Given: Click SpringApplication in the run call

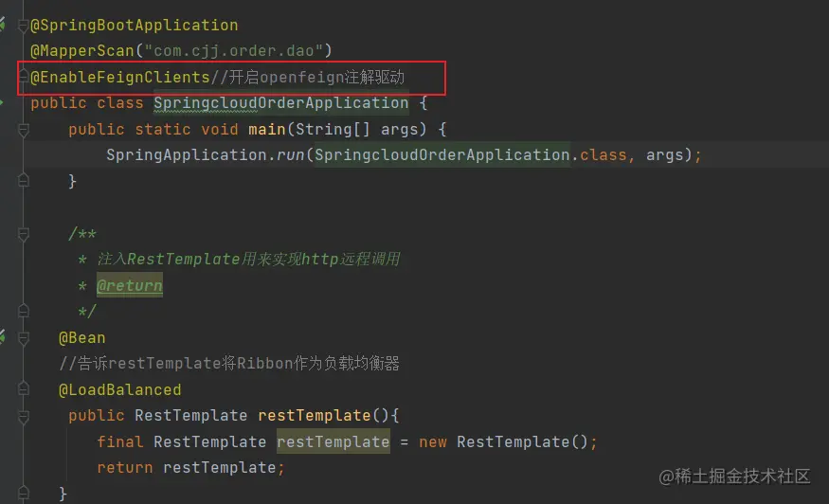Looking at the screenshot, I should click(186, 155).
